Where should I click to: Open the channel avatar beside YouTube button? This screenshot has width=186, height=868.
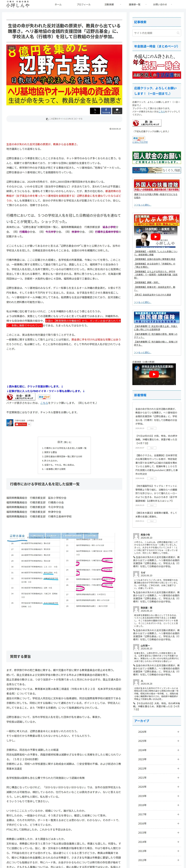tap(10, 423)
